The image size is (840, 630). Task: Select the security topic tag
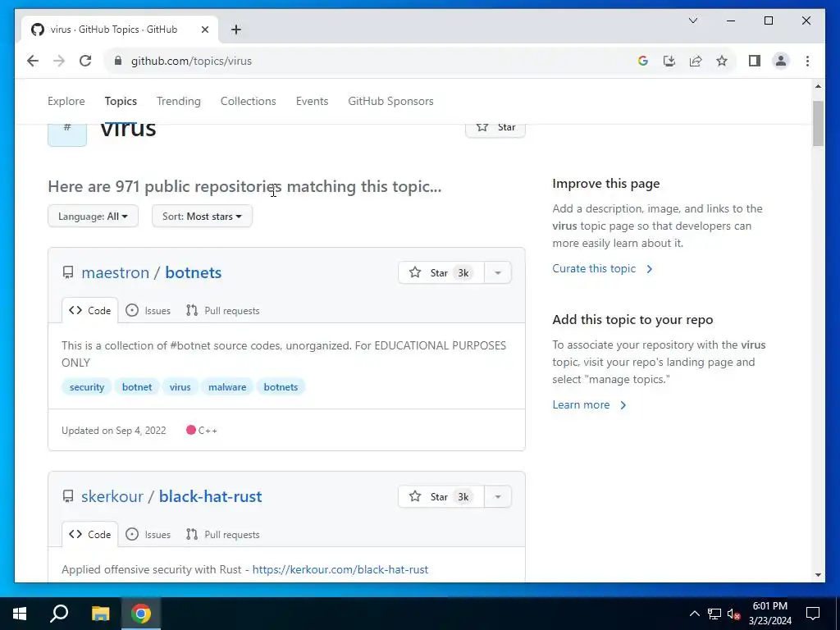(87, 387)
